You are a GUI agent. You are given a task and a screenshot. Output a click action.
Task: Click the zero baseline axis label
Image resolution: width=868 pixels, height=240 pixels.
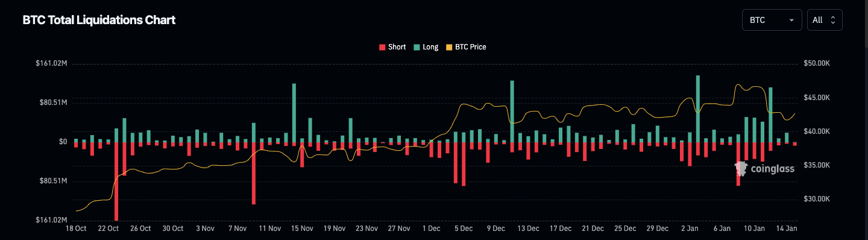tap(63, 142)
